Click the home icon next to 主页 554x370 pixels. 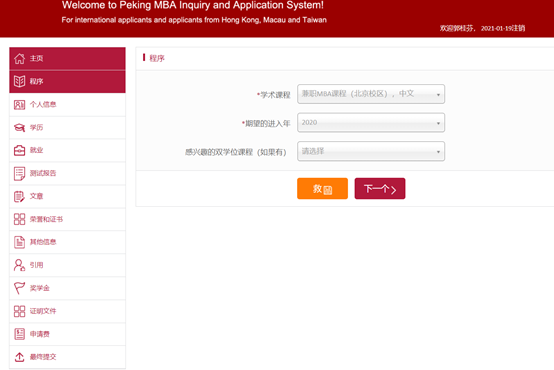(x=19, y=58)
